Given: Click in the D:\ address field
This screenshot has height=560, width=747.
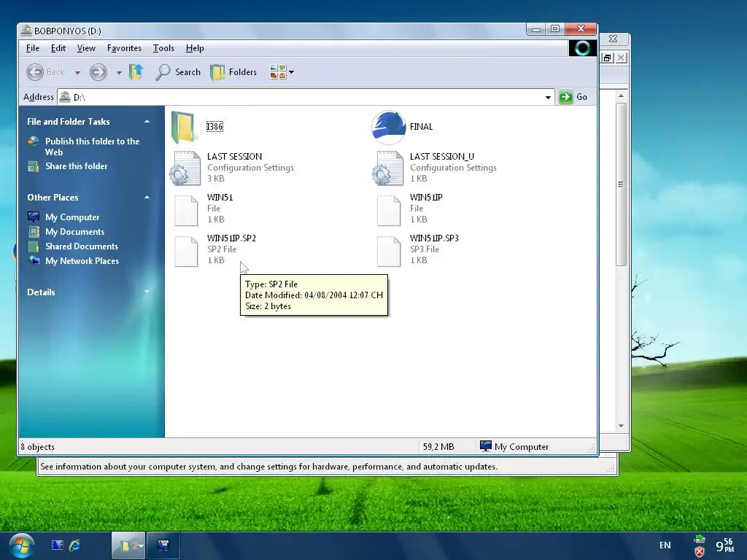Looking at the screenshot, I should coord(305,97).
